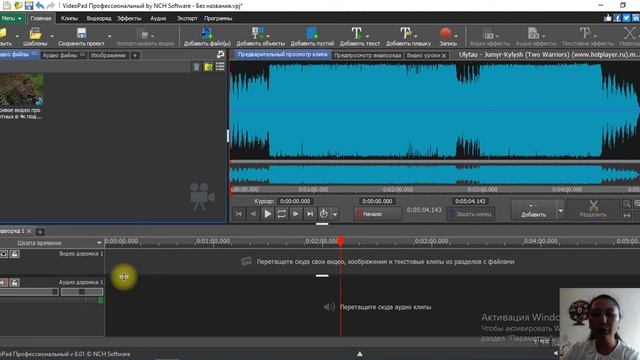The image size is (640, 360).
Task: Click the save icon in the title bar
Action: [x=29, y=5]
